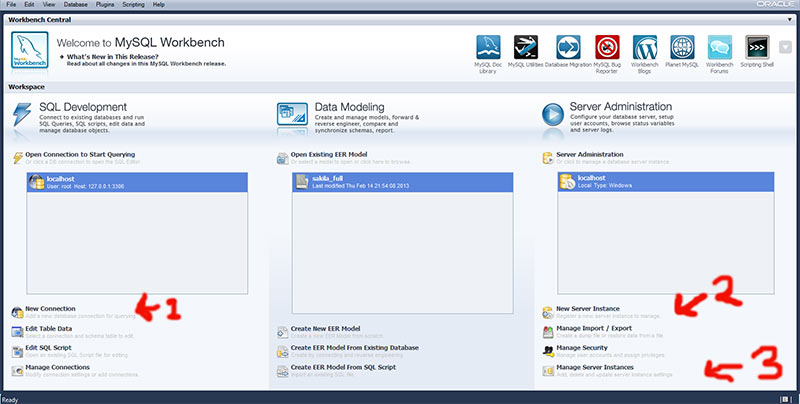Screen dimensions: 800x404
Task: Open the Database menu
Action: point(76,4)
